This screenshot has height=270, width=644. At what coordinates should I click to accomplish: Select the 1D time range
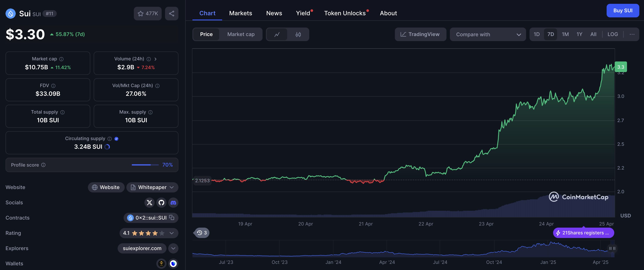click(x=537, y=34)
